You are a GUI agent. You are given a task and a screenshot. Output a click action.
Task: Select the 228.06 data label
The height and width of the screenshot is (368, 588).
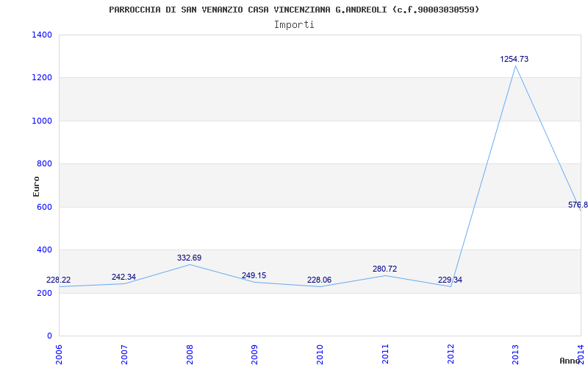click(319, 280)
